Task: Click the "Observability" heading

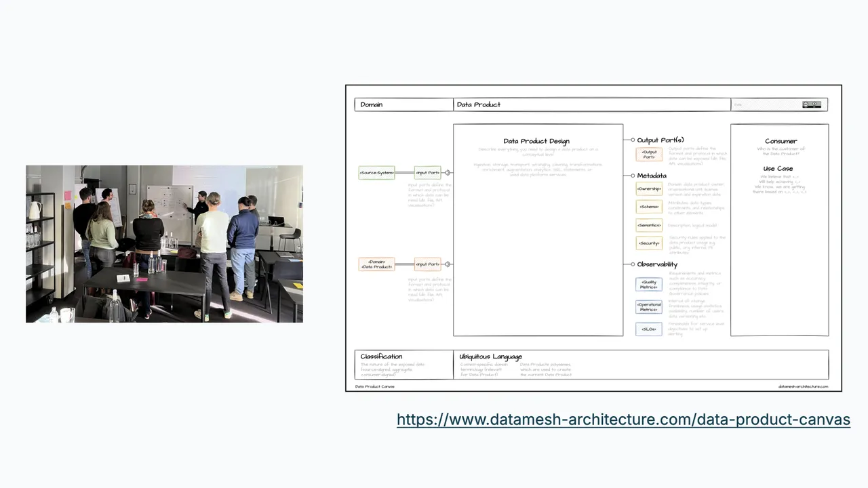Action: 657,264
